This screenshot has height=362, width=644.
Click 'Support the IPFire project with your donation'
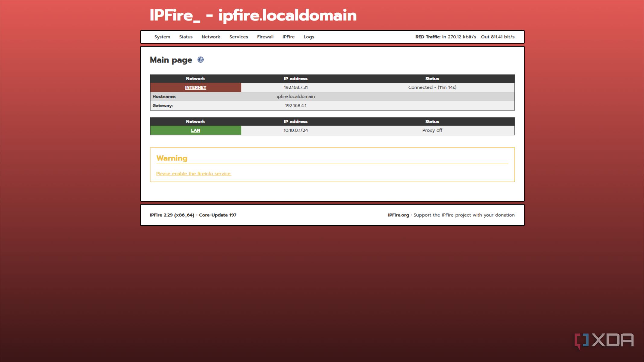[464, 215]
